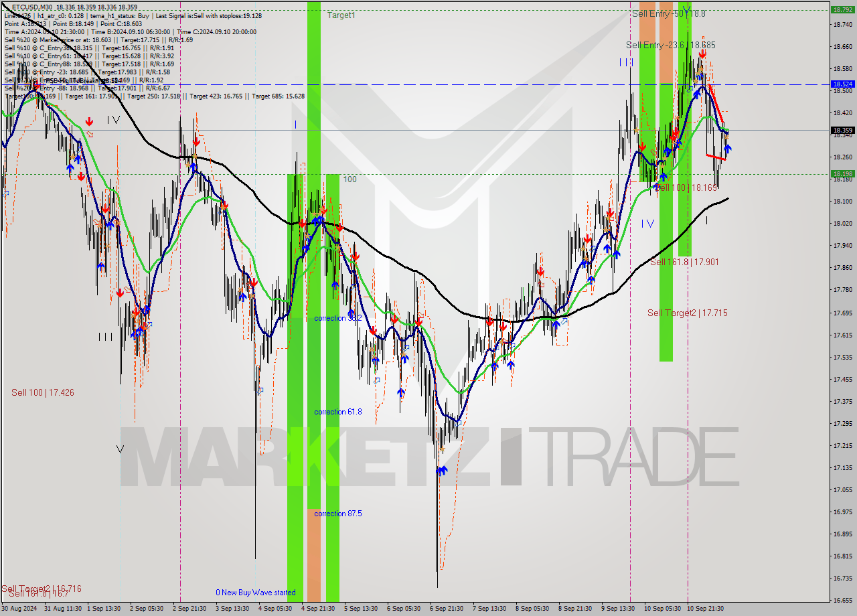Click the green 18.792 price tag

[842, 10]
